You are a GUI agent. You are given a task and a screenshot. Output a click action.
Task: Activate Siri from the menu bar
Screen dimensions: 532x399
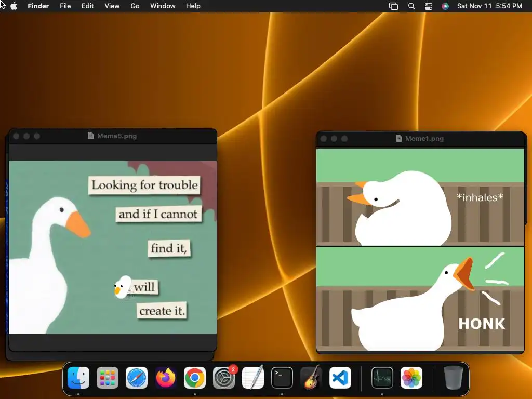tap(445, 6)
